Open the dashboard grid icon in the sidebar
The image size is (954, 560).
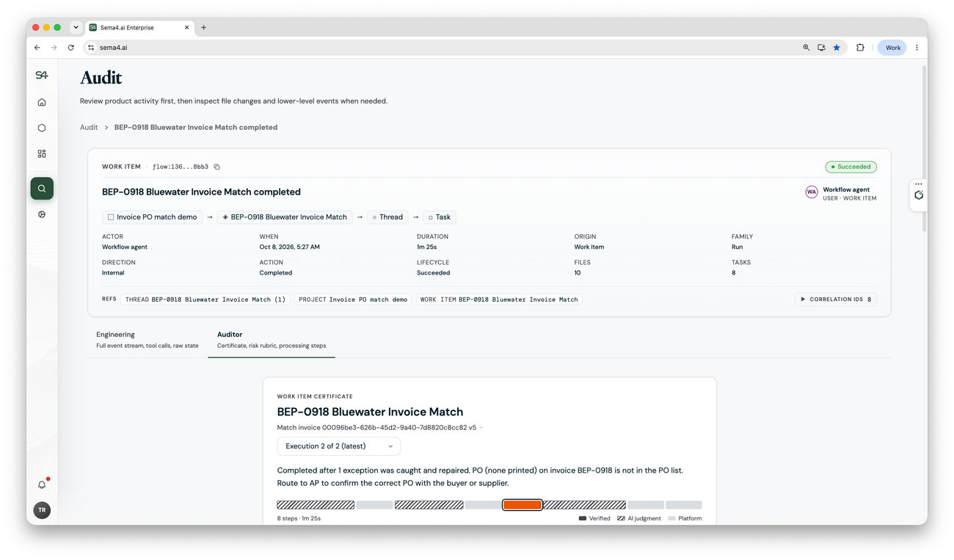click(42, 154)
